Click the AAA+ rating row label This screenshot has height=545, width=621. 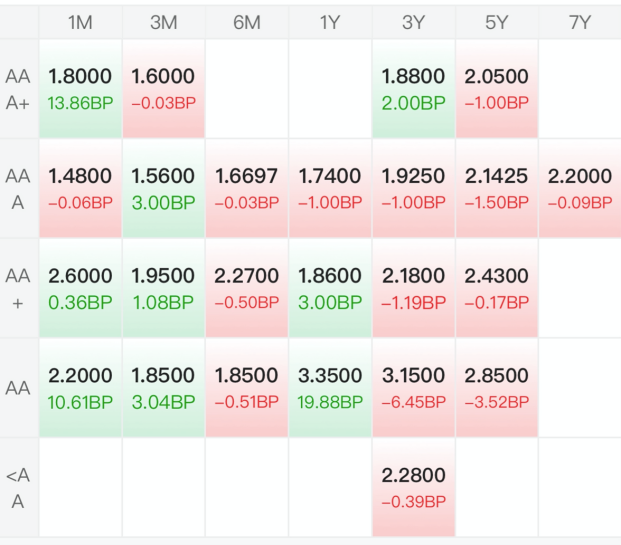[18, 90]
